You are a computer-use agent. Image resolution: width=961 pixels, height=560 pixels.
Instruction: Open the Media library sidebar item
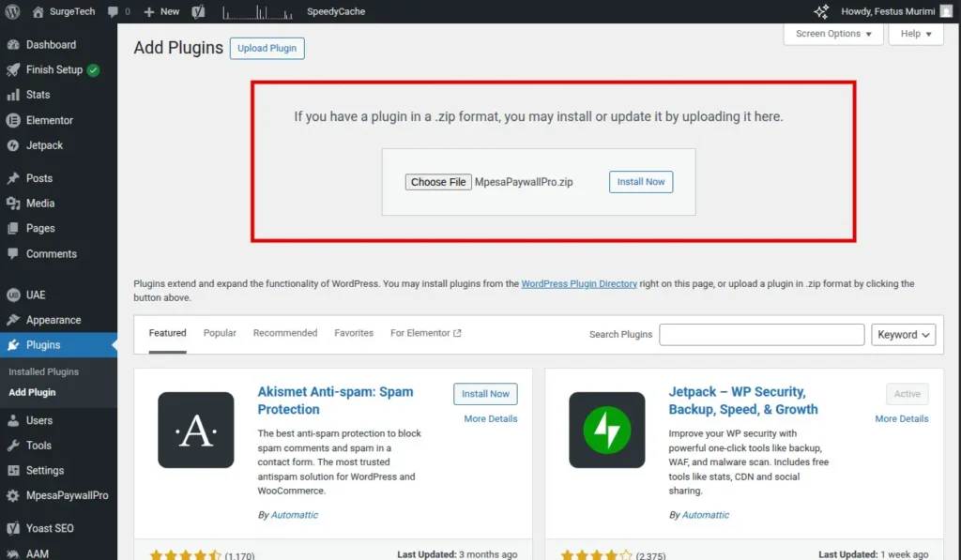[x=39, y=203]
